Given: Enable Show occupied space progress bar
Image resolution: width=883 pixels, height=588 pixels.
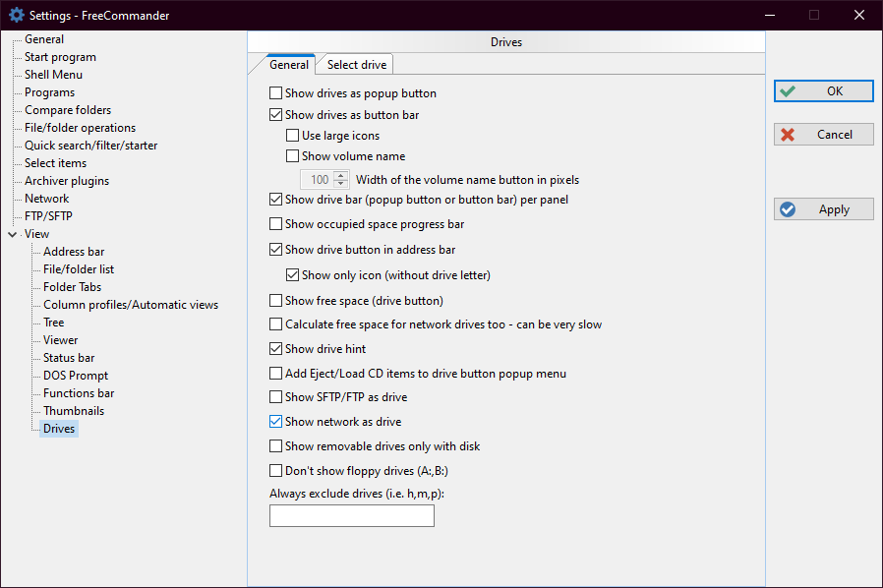Looking at the screenshot, I should coord(276,224).
